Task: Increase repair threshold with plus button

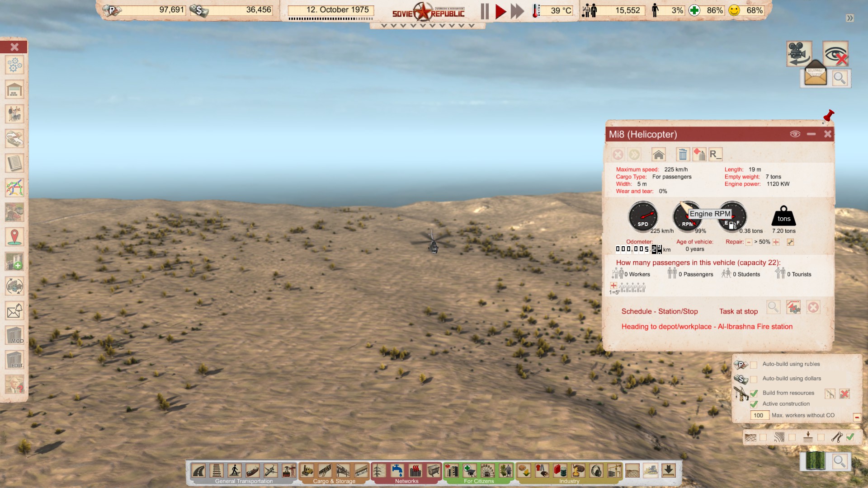Action: pyautogui.click(x=776, y=242)
